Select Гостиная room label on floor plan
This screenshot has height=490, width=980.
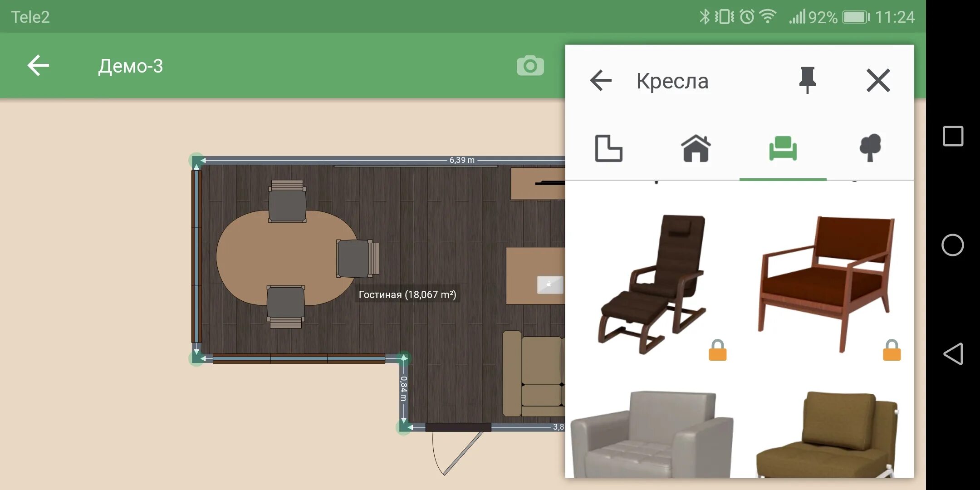406,293
